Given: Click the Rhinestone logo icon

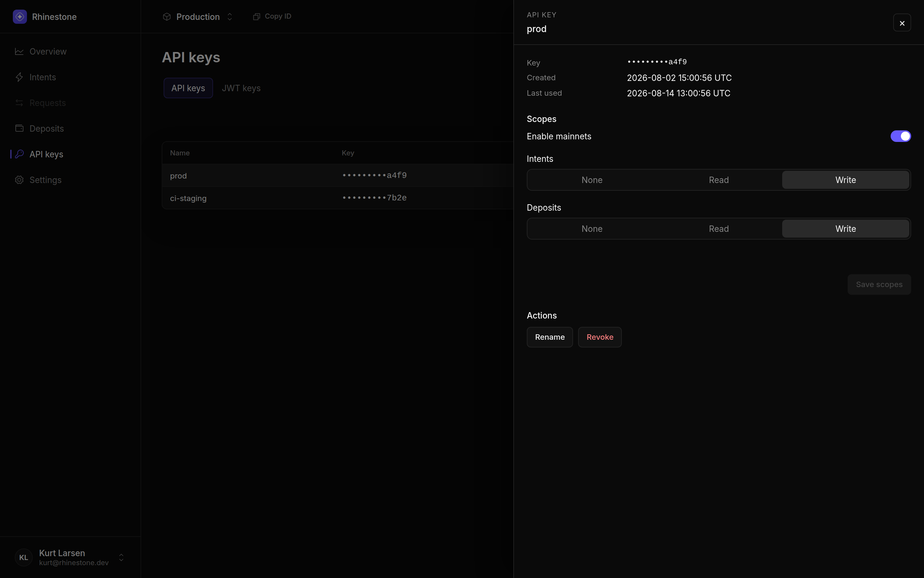Looking at the screenshot, I should point(20,17).
